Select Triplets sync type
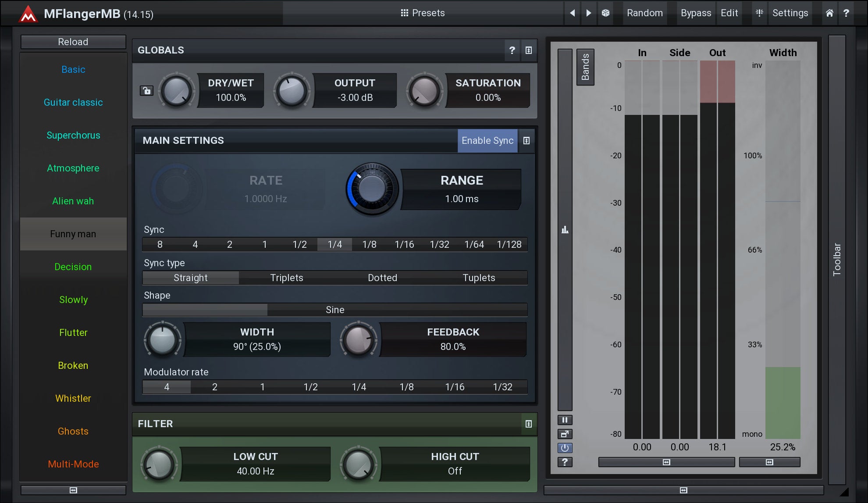The image size is (868, 503). pyautogui.click(x=287, y=278)
